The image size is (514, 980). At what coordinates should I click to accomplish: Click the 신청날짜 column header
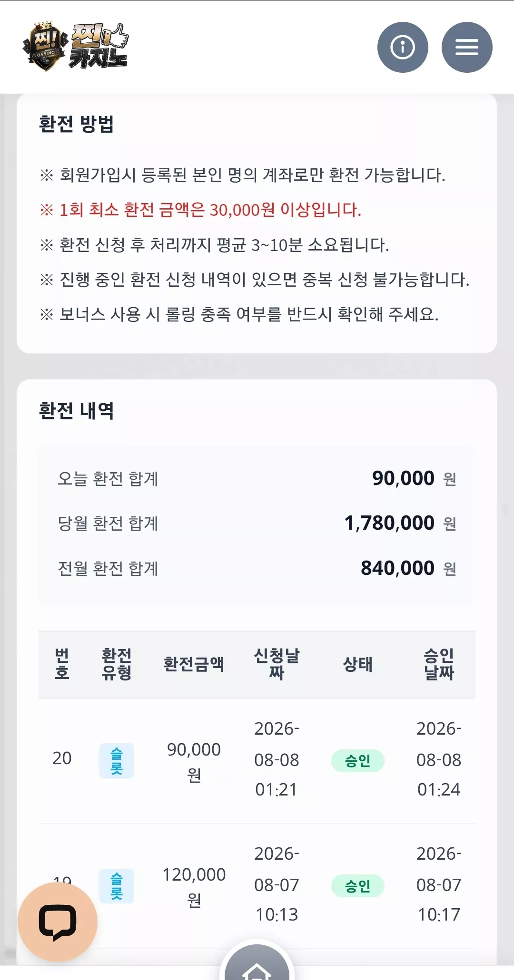click(x=277, y=664)
